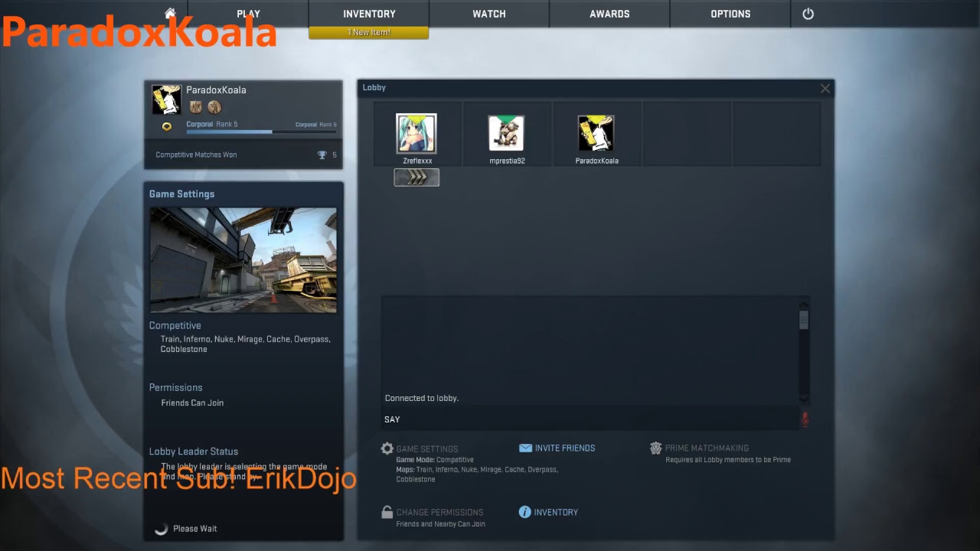Click the 'Friends Can Join' permissions text
Screen dimensions: 980x551
click(192, 403)
